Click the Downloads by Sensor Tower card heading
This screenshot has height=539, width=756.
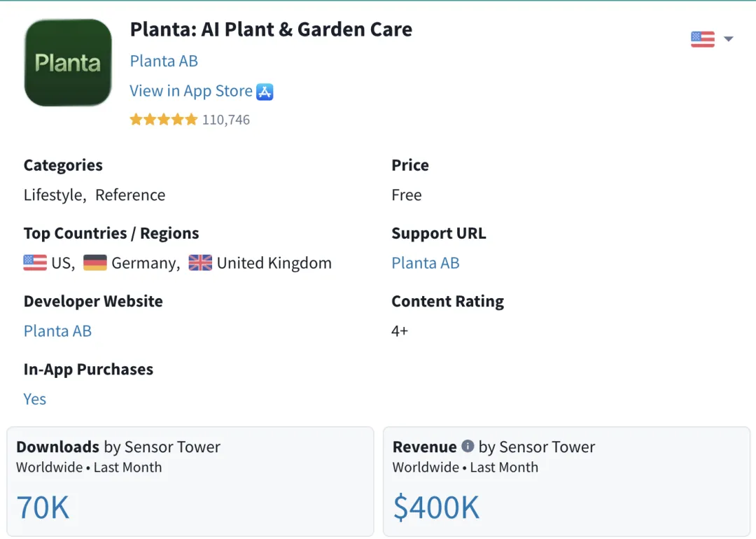(x=118, y=447)
